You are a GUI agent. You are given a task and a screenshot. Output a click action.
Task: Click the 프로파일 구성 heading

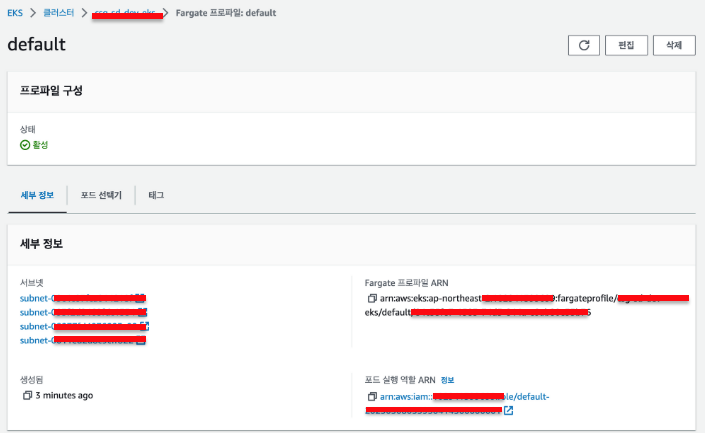coord(51,90)
